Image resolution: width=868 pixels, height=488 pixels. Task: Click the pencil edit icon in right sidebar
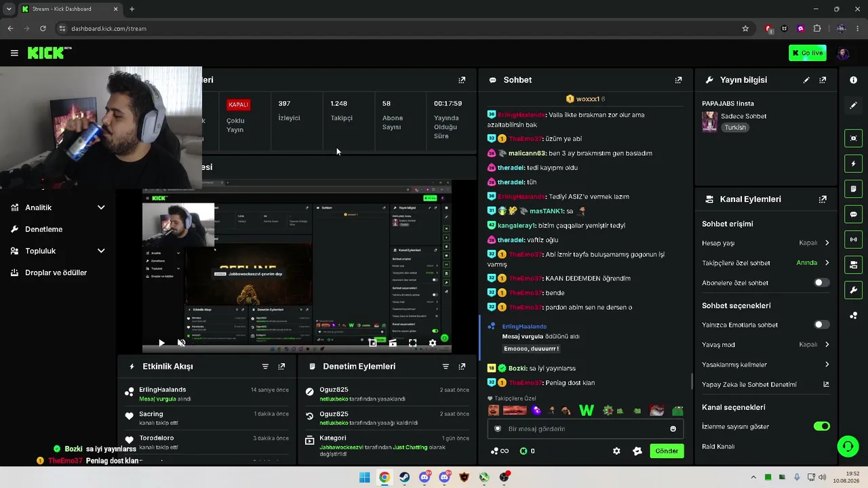(853, 106)
